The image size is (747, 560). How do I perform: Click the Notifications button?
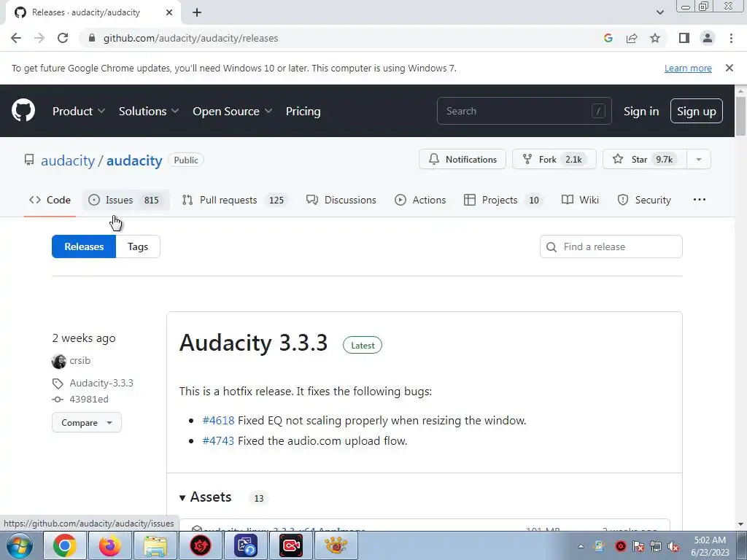click(462, 159)
